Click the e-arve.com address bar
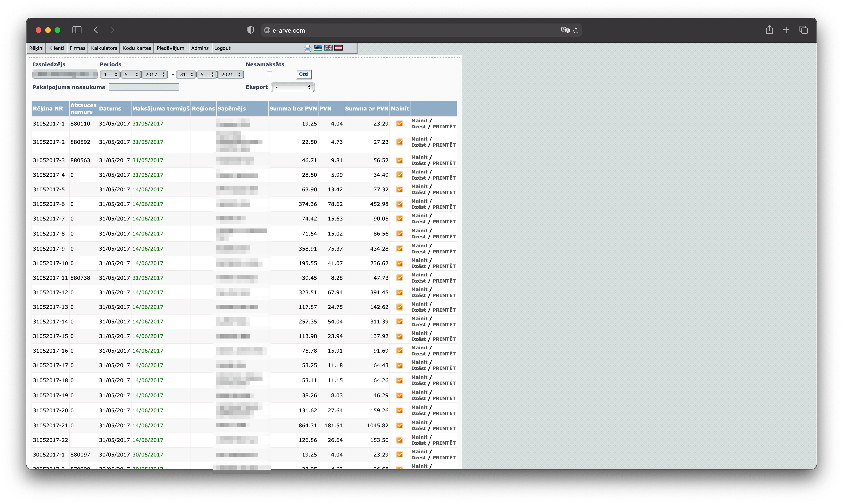This screenshot has height=504, width=843. (421, 30)
